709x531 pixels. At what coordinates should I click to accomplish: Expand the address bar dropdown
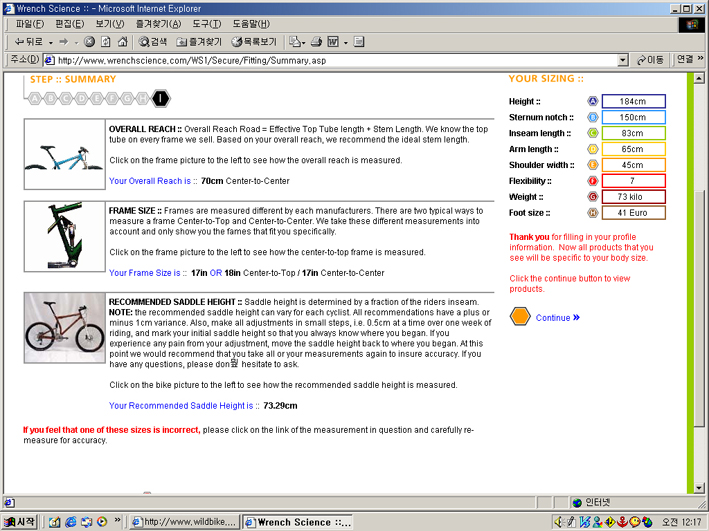[x=623, y=60]
